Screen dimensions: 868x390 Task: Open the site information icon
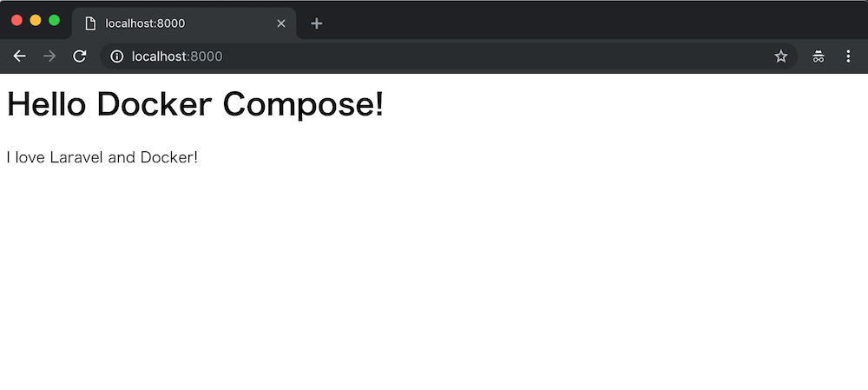click(117, 56)
